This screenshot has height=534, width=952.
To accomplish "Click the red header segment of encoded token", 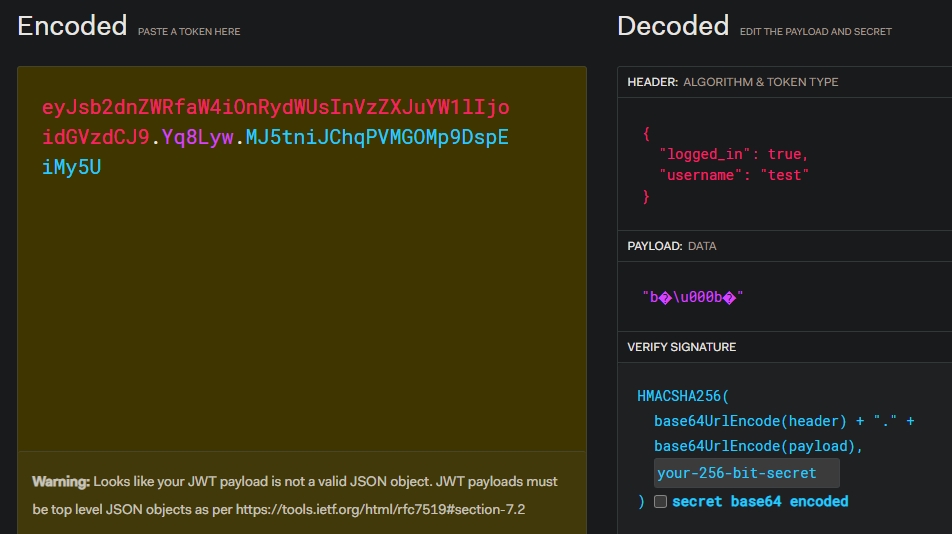I will (x=275, y=108).
